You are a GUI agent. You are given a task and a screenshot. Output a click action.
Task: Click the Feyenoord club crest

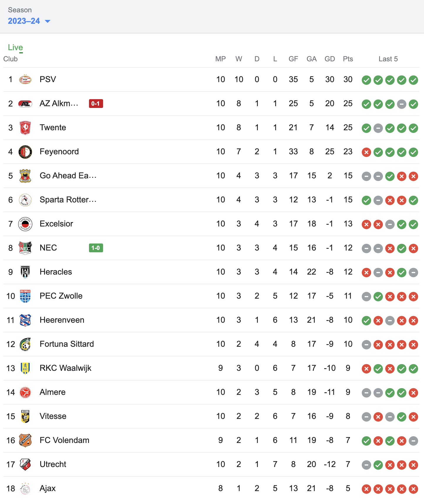[25, 152]
